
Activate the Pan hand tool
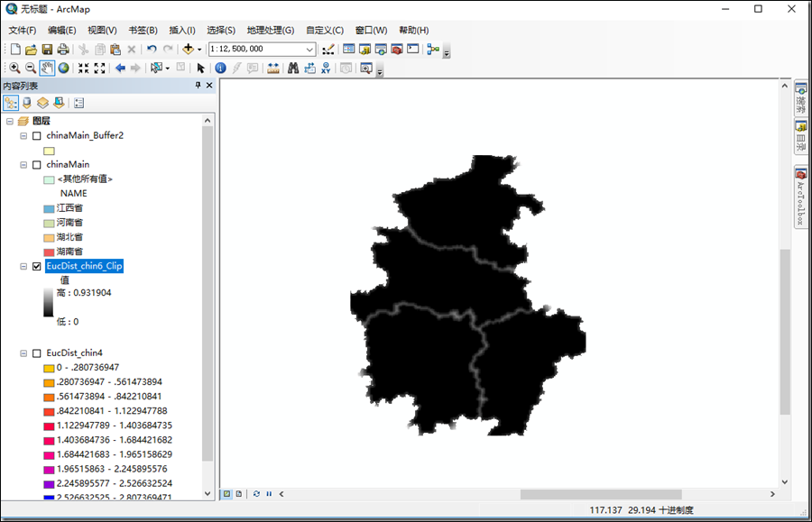coord(47,68)
